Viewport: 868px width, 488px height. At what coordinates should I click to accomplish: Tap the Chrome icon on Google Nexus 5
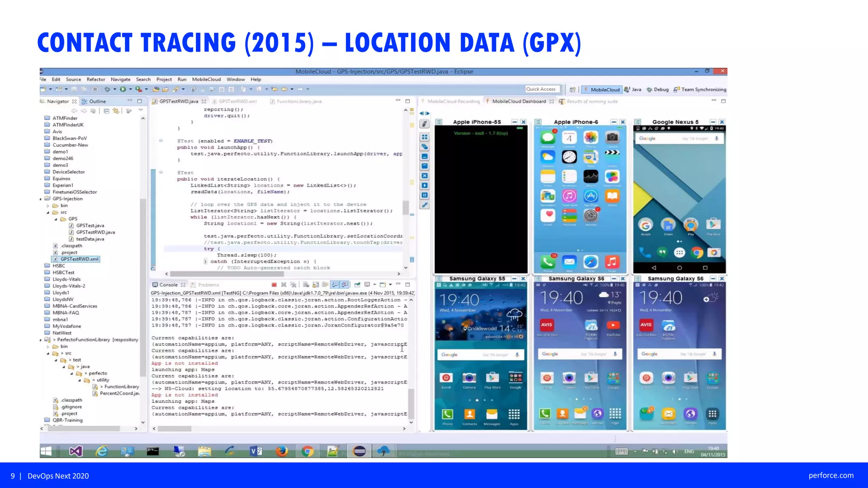(696, 253)
